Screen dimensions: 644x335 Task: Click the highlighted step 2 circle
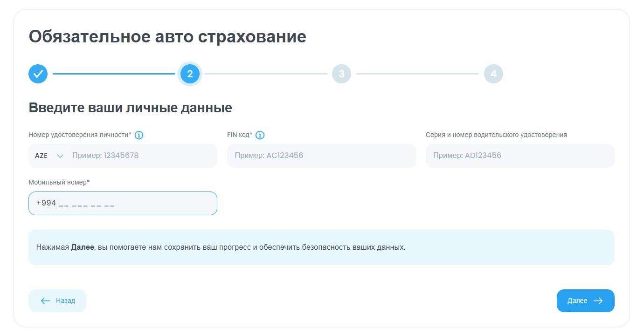point(190,74)
